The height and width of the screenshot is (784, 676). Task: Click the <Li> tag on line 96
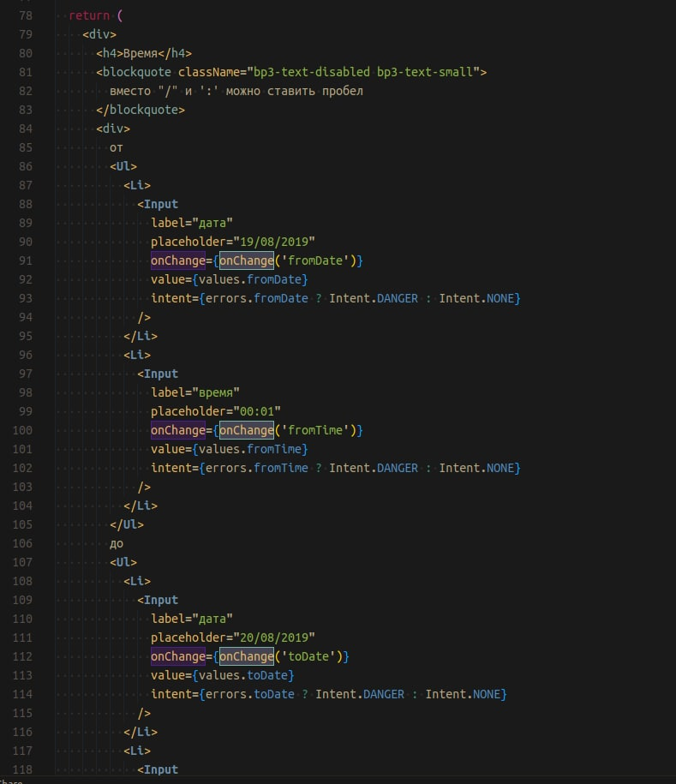coord(137,355)
